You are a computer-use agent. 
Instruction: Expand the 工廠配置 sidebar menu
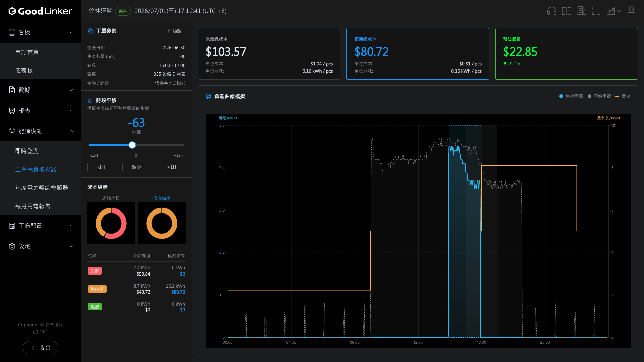(41, 226)
